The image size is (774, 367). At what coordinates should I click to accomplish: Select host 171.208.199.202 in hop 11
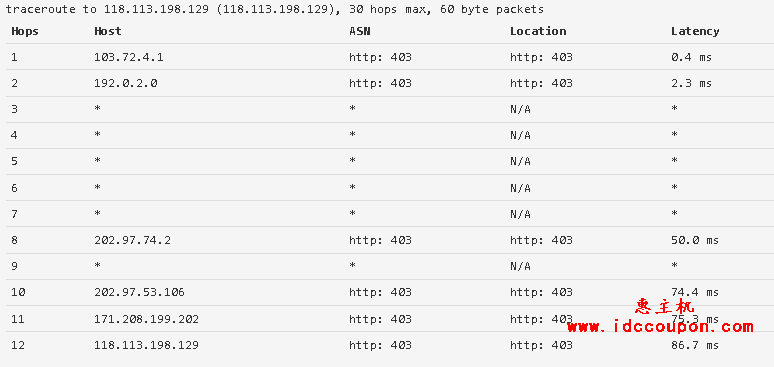tap(146, 319)
